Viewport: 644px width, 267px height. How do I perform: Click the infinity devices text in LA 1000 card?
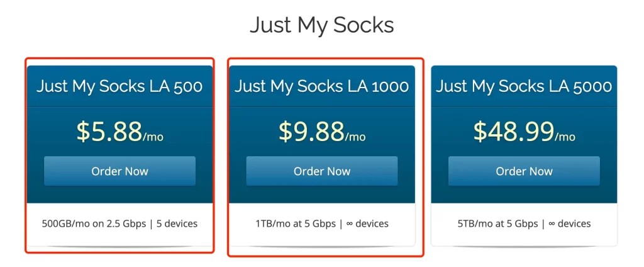(x=367, y=224)
